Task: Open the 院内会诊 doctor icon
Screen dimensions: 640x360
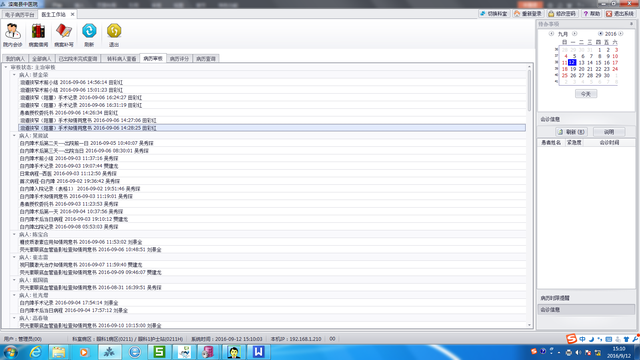Action: coord(13,35)
